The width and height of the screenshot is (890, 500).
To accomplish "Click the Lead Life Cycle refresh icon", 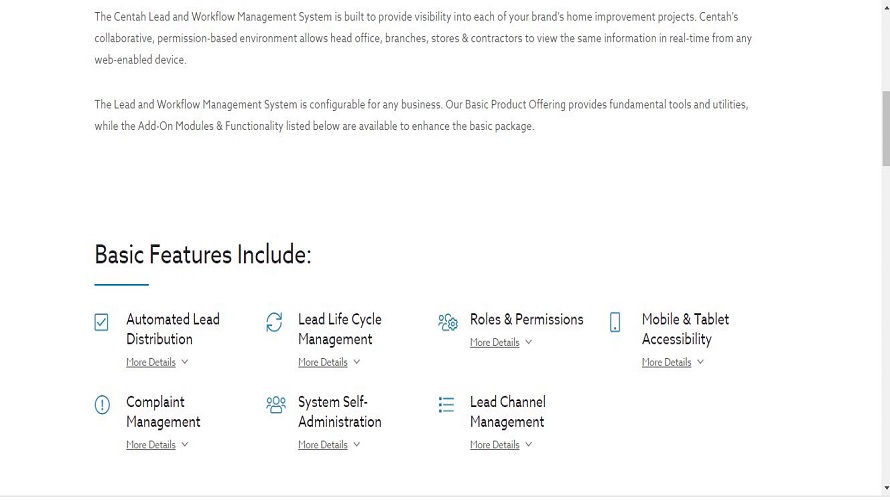I will (274, 322).
